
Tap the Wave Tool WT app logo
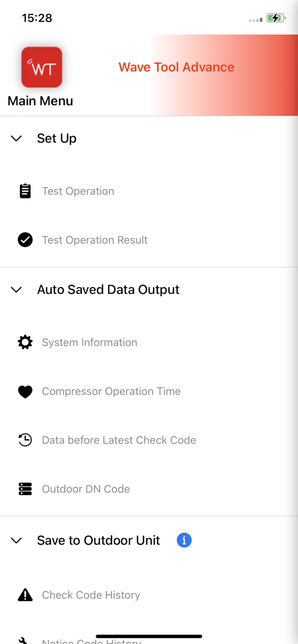pos(42,67)
